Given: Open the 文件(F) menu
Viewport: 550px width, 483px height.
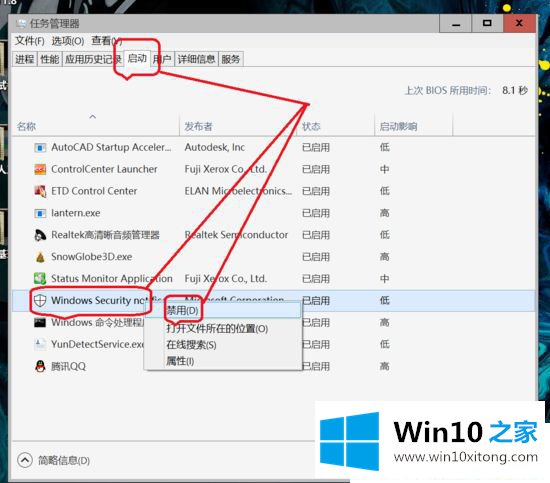Looking at the screenshot, I should tap(29, 41).
